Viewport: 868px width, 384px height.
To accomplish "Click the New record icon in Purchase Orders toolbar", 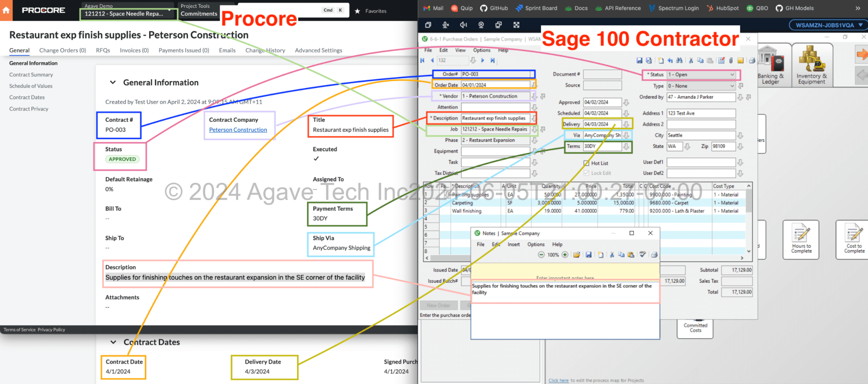I will (661, 60).
